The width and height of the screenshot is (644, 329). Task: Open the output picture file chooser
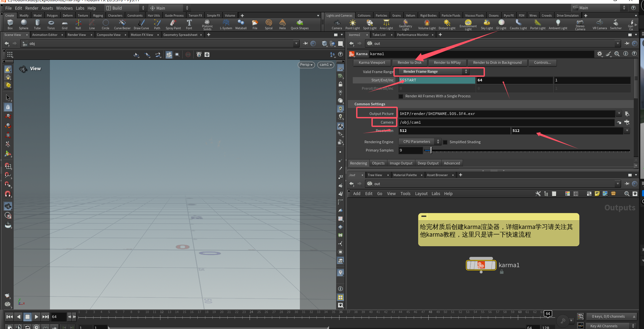click(x=627, y=114)
